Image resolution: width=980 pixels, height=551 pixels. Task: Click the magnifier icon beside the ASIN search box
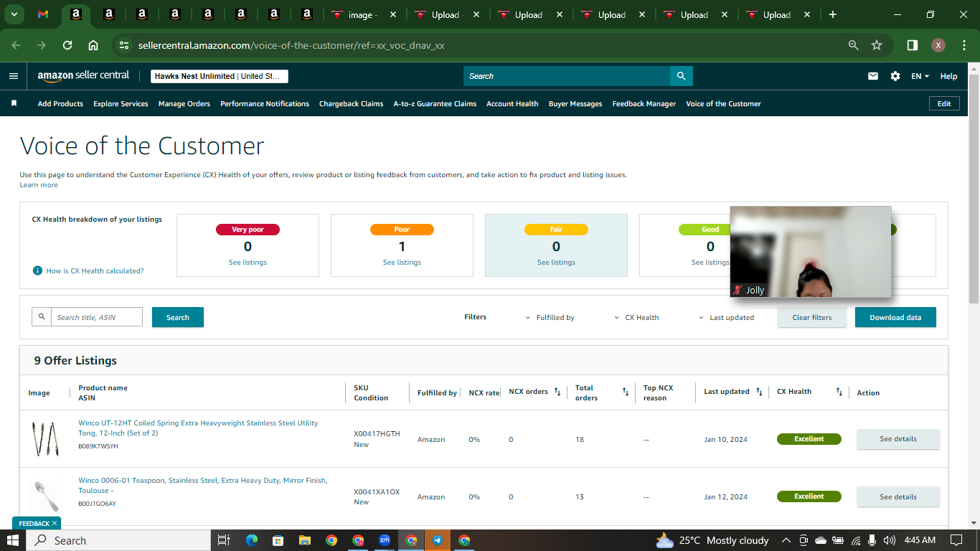42,316
